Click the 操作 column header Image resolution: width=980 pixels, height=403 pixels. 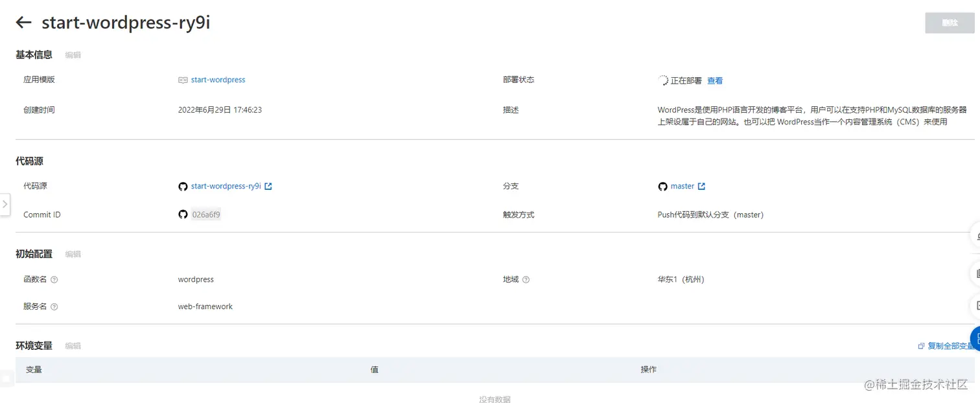click(649, 369)
